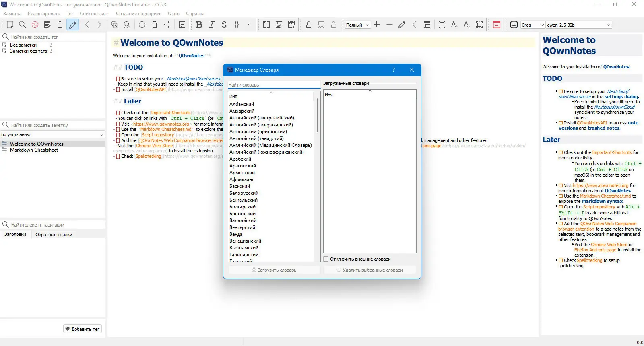Screen dimensions: 644x346
Task: Click the 'Добавить тег' button
Action: point(83,329)
